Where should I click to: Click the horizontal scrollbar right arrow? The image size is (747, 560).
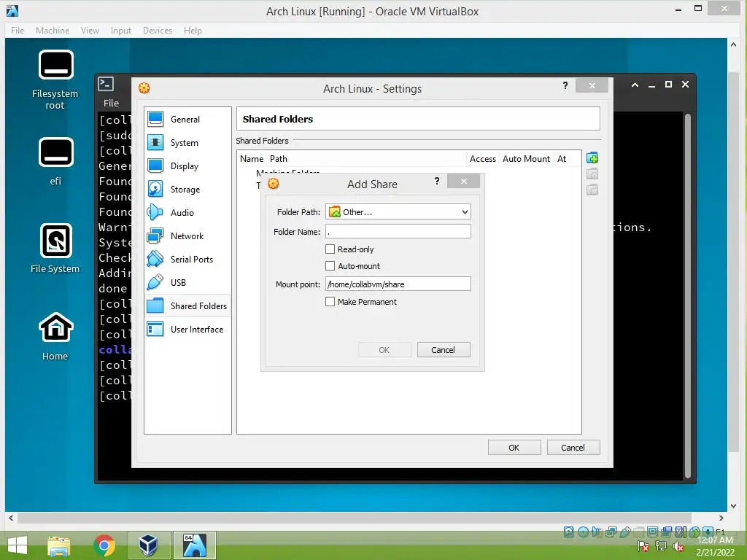[721, 518]
